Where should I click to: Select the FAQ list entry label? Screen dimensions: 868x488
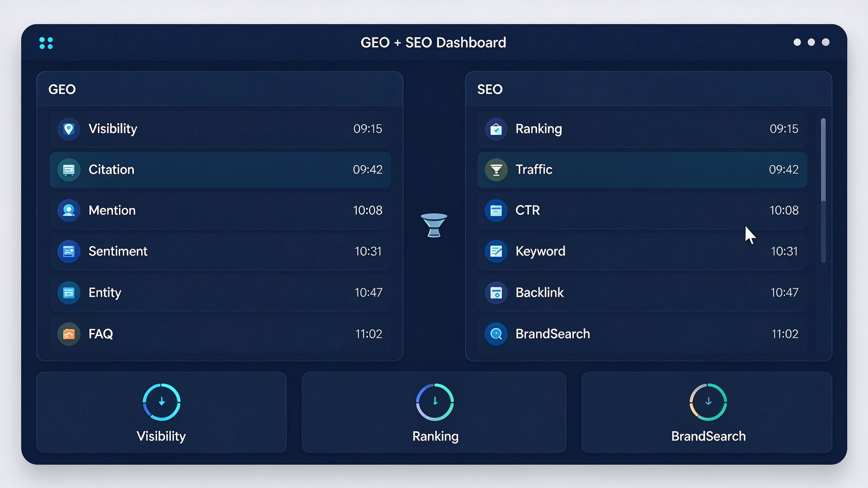click(101, 334)
